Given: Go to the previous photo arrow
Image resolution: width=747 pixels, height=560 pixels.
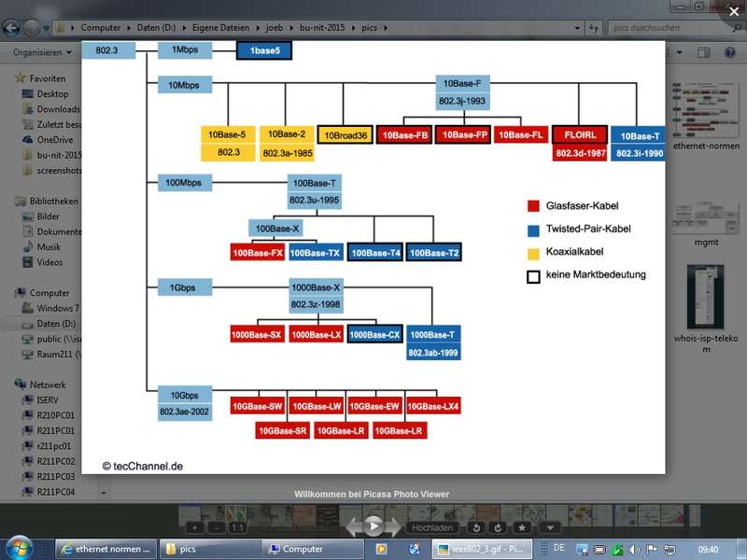Looking at the screenshot, I should coord(354,527).
